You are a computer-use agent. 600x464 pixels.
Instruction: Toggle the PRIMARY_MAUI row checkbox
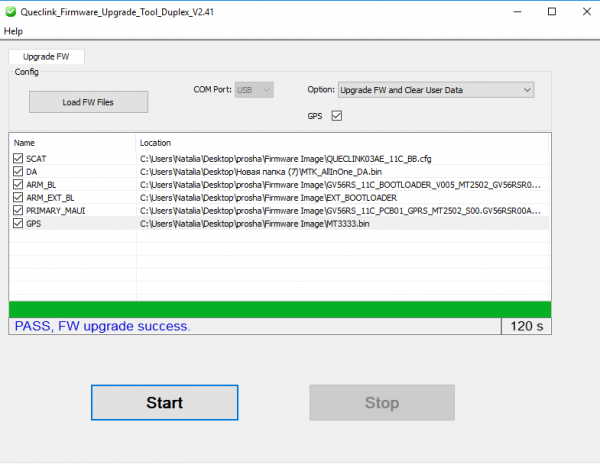(x=18, y=210)
